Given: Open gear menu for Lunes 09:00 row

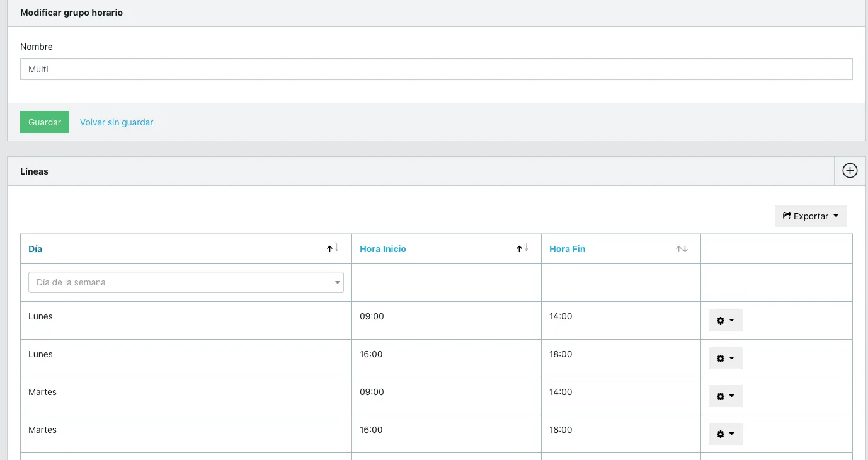Looking at the screenshot, I should (x=726, y=320).
